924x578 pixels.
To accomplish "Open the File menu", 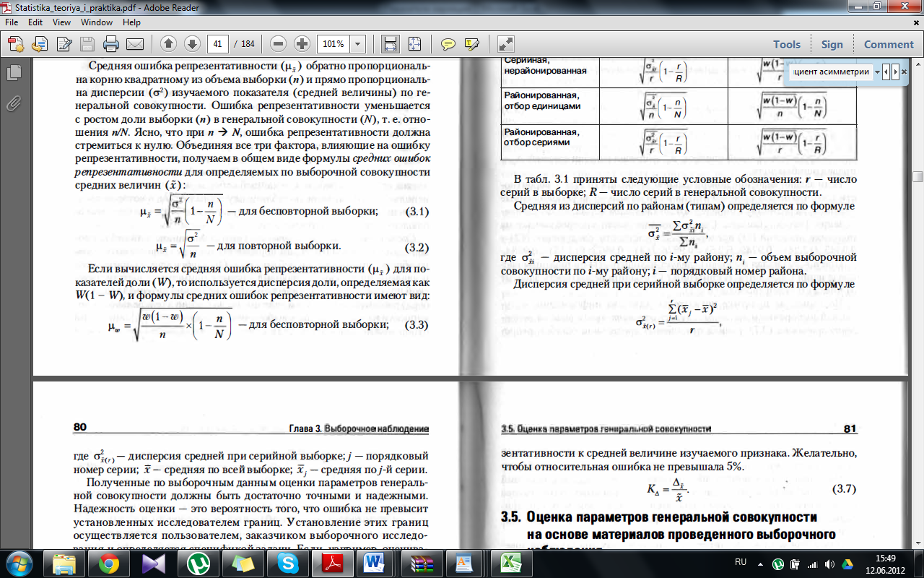I will [x=12, y=22].
